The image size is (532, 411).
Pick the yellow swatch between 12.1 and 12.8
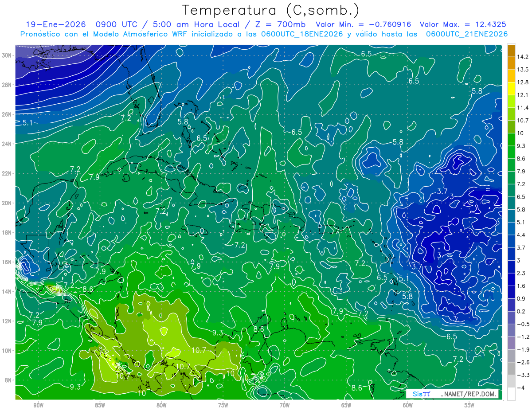[511, 89]
